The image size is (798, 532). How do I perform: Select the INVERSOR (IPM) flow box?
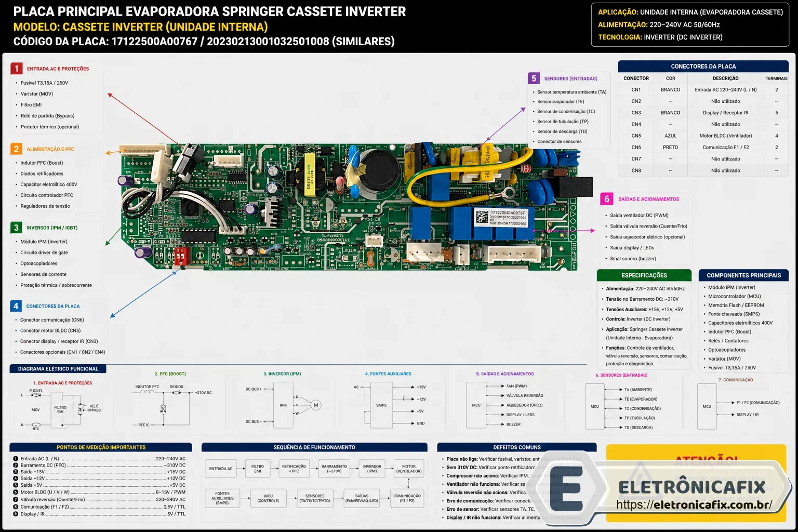[x=372, y=469]
